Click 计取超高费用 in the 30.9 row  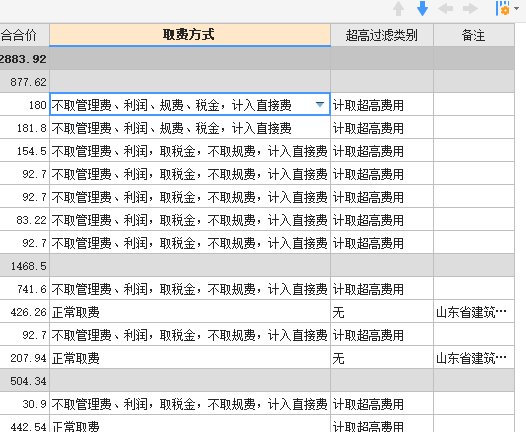coord(368,404)
